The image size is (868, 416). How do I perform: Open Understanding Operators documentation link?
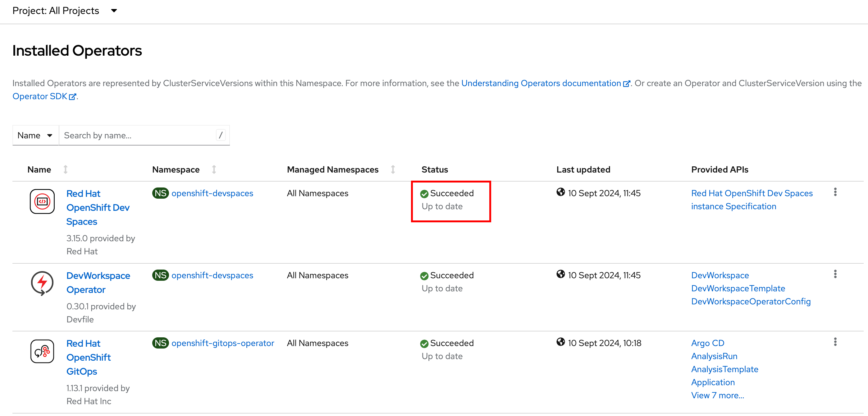coord(545,83)
